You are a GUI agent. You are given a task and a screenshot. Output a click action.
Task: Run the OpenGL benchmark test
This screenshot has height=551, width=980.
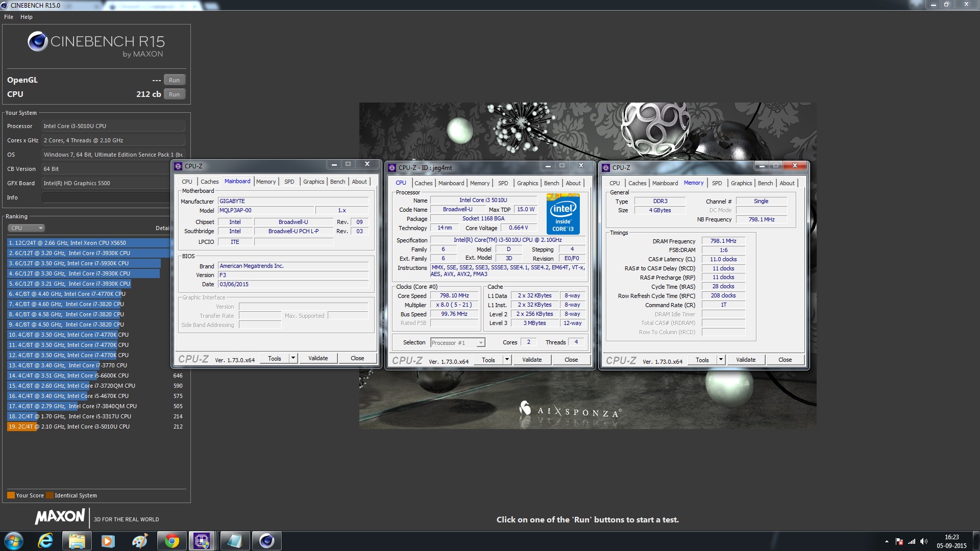tap(174, 80)
